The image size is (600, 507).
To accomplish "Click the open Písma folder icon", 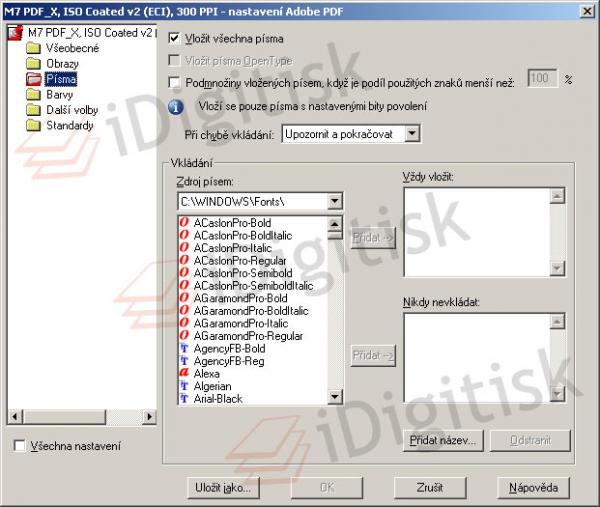I will tap(34, 79).
